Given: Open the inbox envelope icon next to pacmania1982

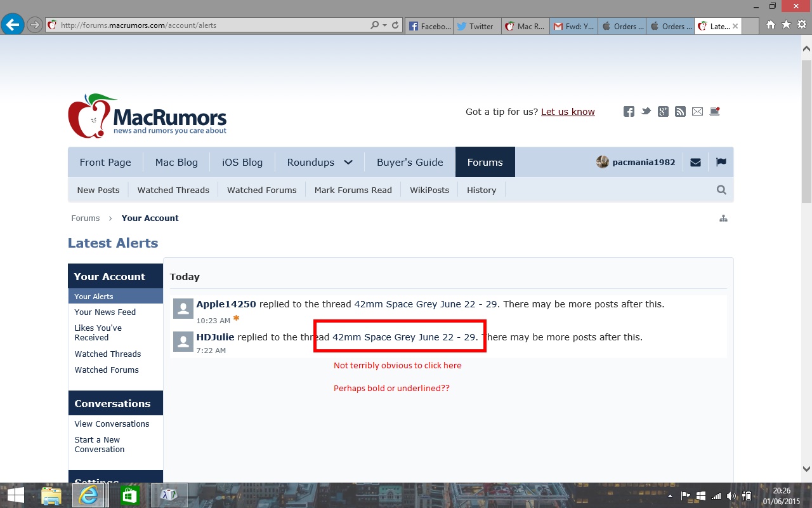Looking at the screenshot, I should (695, 162).
